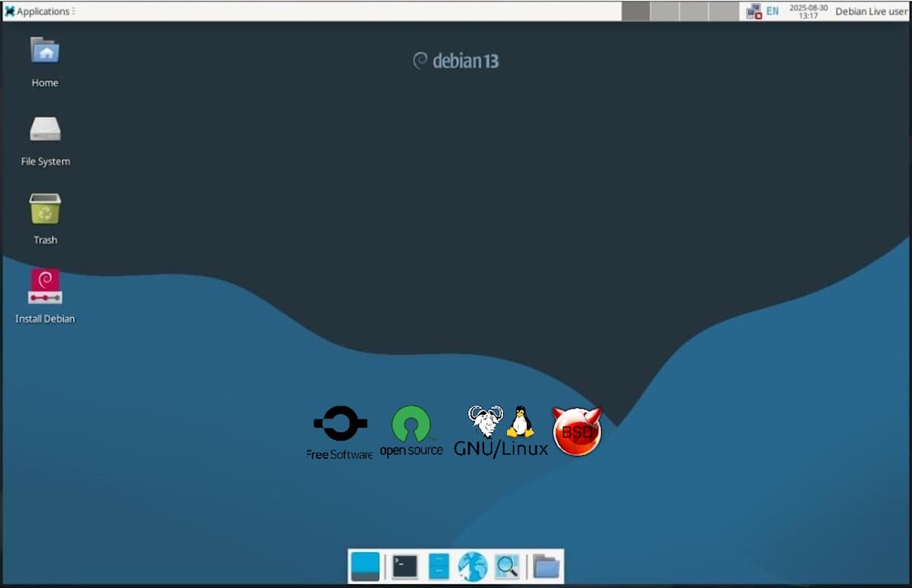
Task: Click the date and time clock
Action: click(x=808, y=11)
